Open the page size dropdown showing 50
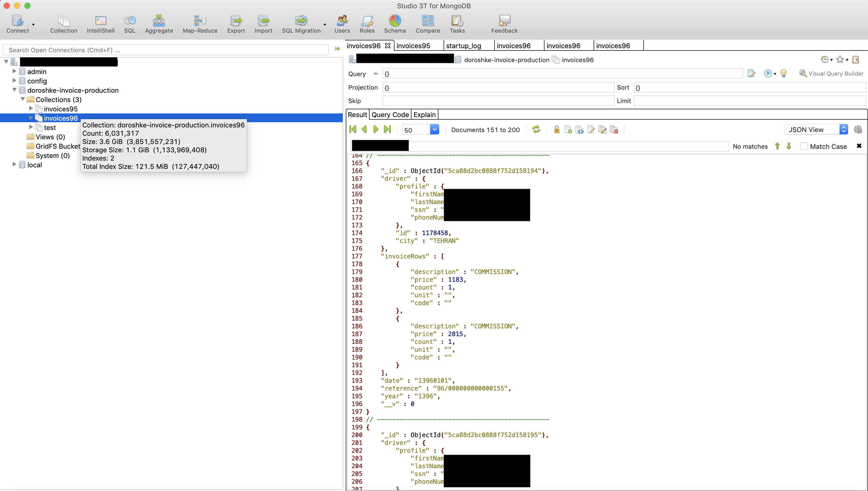Screen dimensions: 868x491 pyautogui.click(x=434, y=129)
